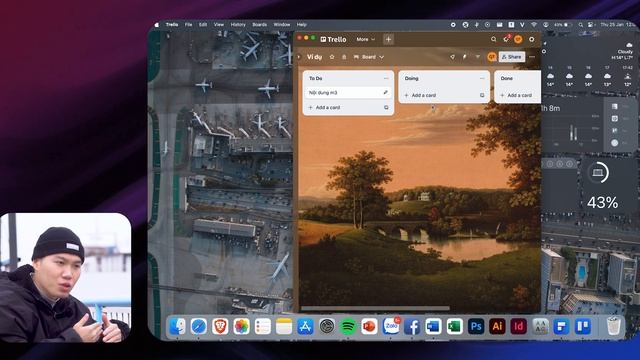
Task: Launch Word from the Dock
Action: (x=433, y=327)
